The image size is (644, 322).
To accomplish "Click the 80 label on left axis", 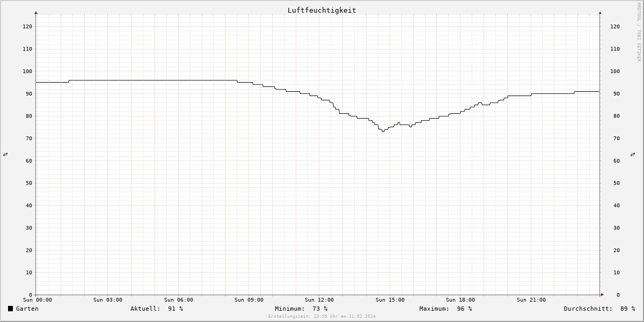I will pos(29,116).
